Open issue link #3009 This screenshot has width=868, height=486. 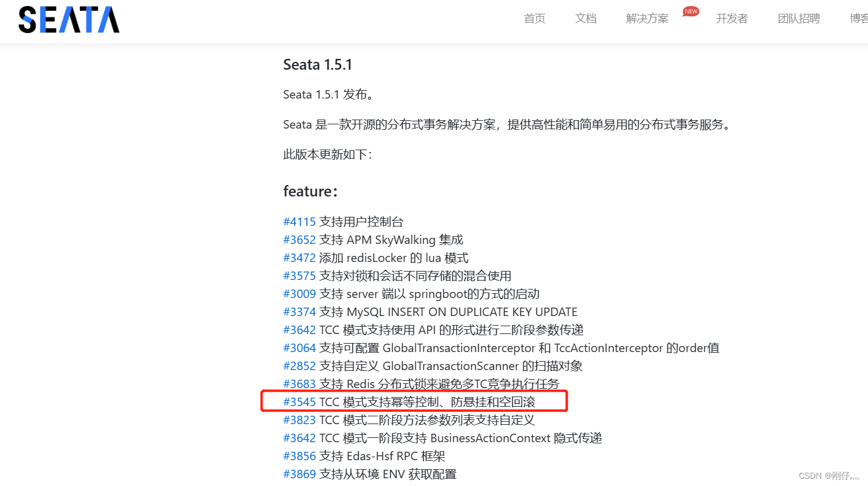coord(299,294)
